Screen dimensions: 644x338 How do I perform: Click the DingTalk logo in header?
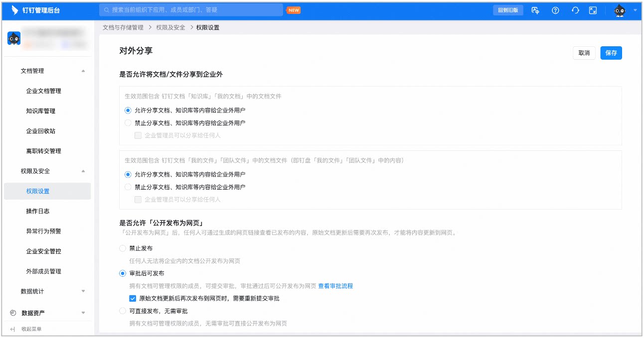(x=14, y=10)
